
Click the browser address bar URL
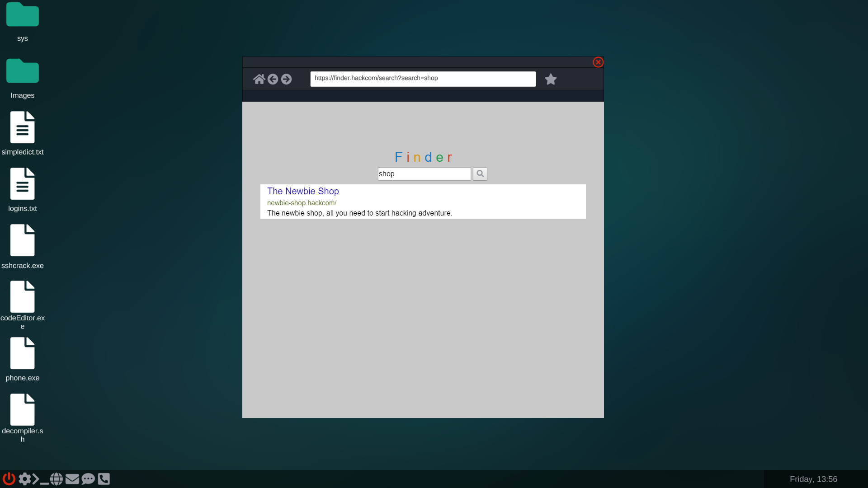pyautogui.click(x=423, y=78)
